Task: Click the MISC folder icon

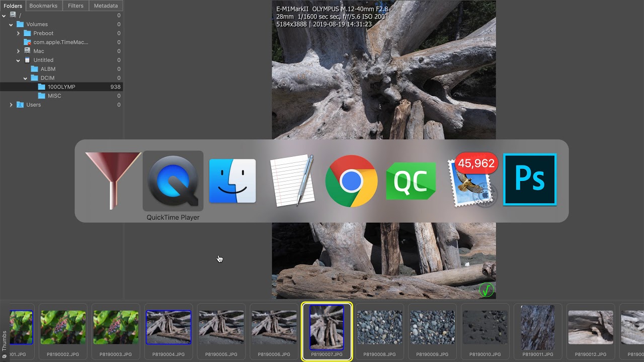Action: point(41,96)
